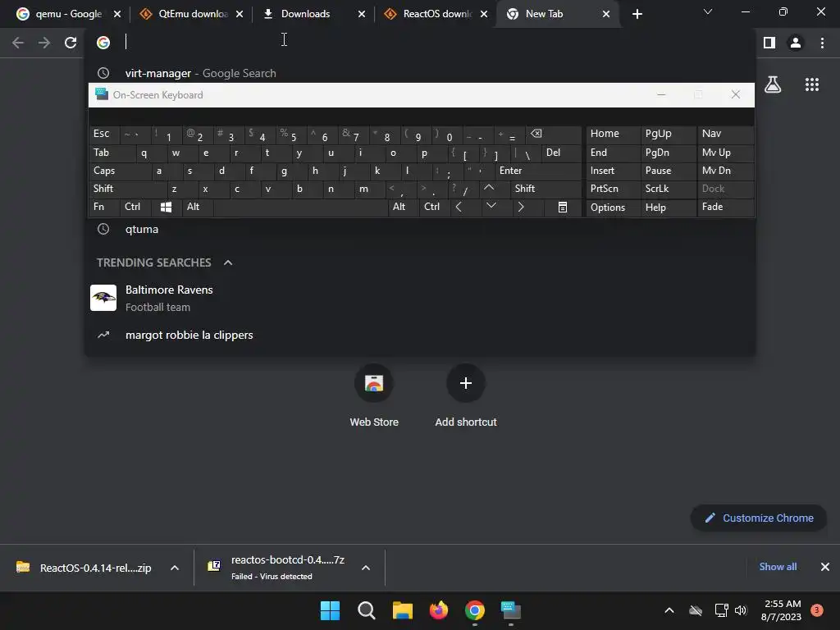Click the Add shortcut button

pyautogui.click(x=466, y=396)
